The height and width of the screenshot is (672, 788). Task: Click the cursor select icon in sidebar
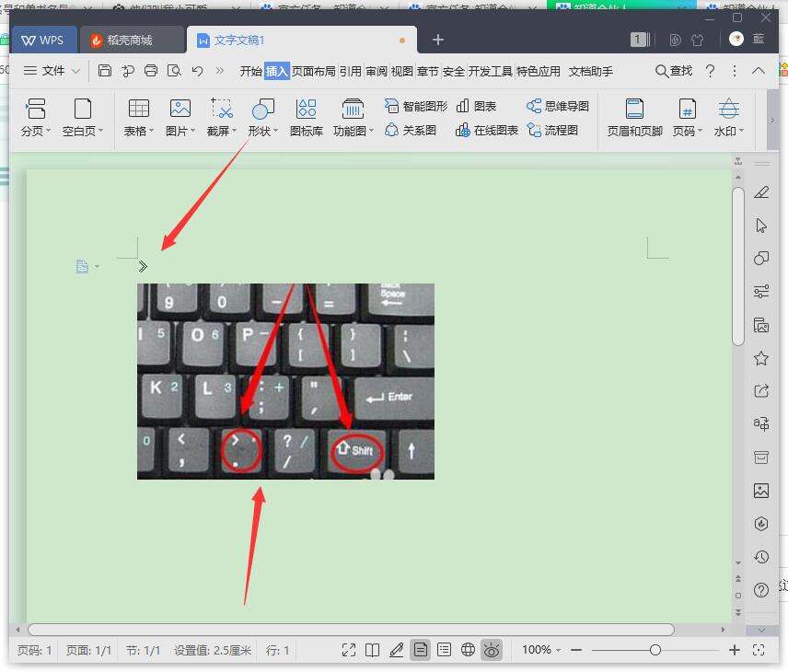click(761, 226)
